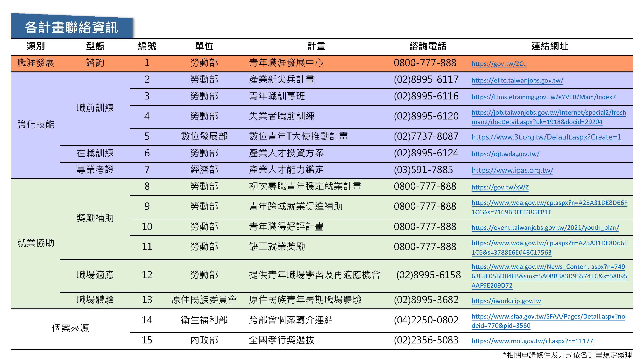Open the event.taiwanjobs.gov.tw youth_plan link
The width and height of the screenshot is (644, 362).
pos(545,228)
